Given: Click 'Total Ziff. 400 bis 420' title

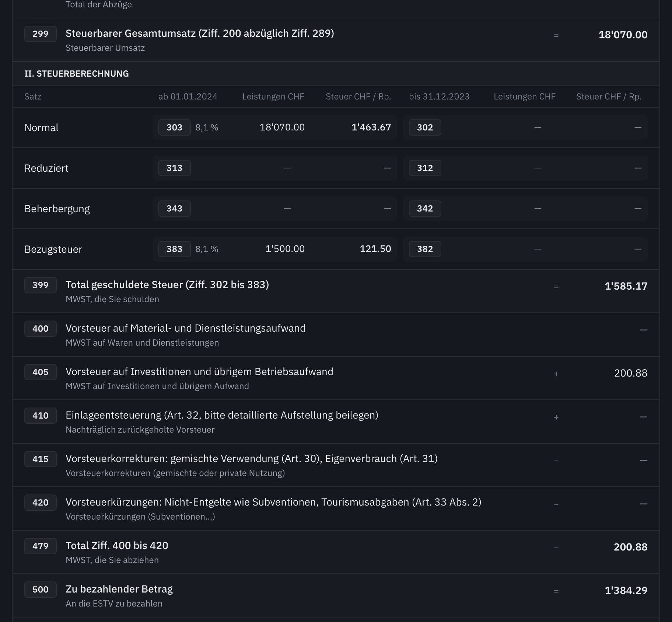Looking at the screenshot, I should click(117, 546).
